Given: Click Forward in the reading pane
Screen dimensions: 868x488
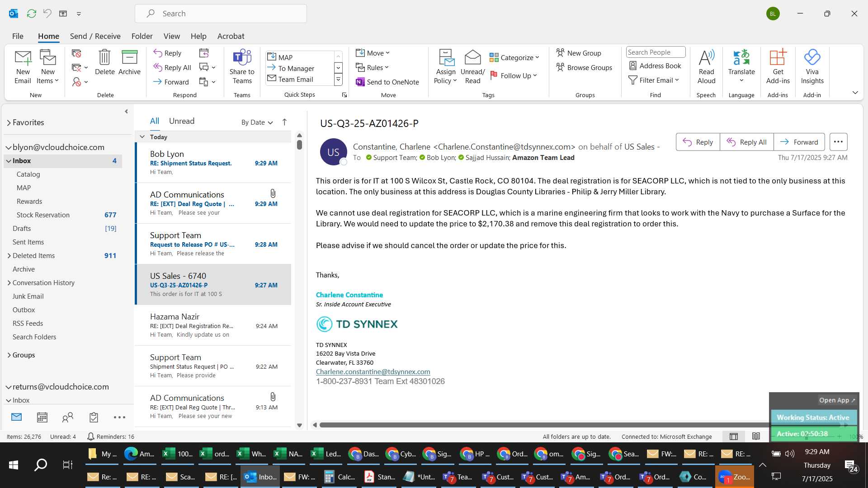Looking at the screenshot, I should pos(799,142).
